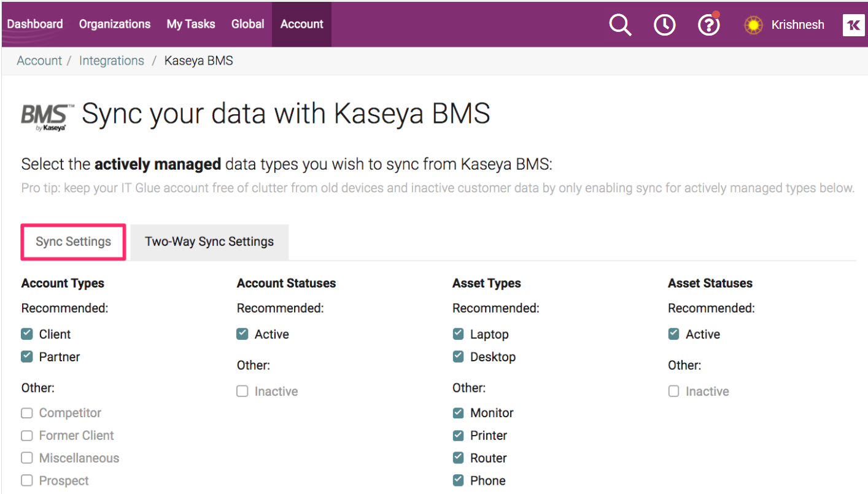The height and width of the screenshot is (494, 868).
Task: Click the Asset Types column heading
Action: [x=487, y=283]
